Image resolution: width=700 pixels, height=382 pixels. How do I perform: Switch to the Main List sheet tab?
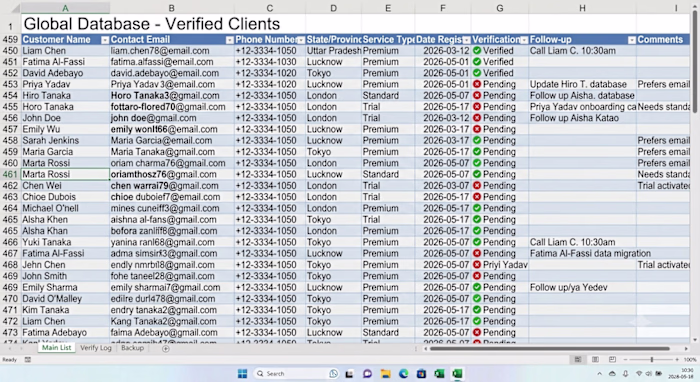[56, 348]
